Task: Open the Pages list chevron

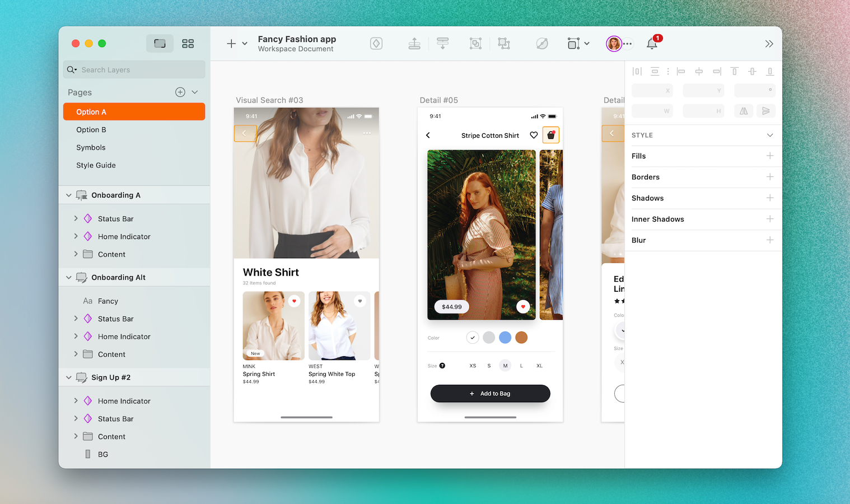Action: 194,92
